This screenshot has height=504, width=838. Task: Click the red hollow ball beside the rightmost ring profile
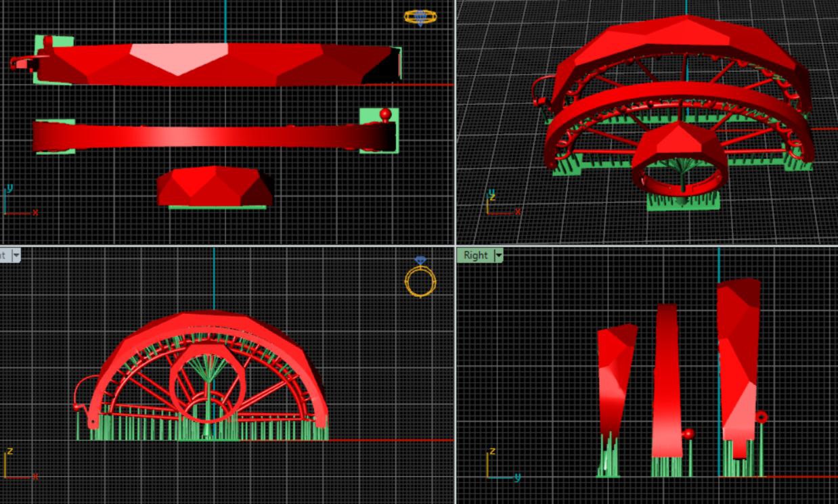pyautogui.click(x=761, y=417)
